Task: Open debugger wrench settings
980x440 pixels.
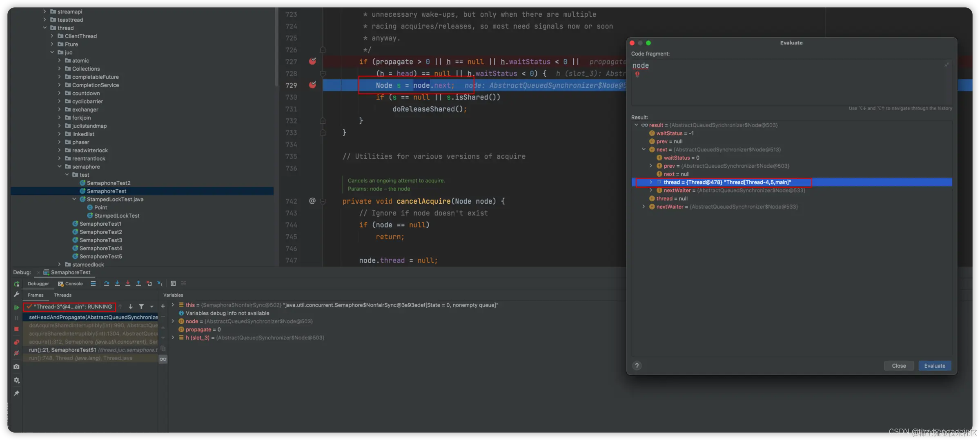Action: (x=16, y=294)
